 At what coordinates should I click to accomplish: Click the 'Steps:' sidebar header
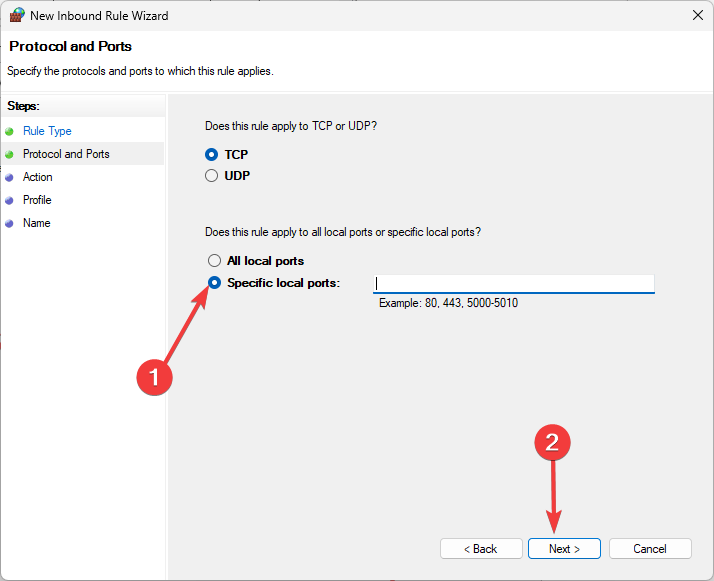coord(23,106)
